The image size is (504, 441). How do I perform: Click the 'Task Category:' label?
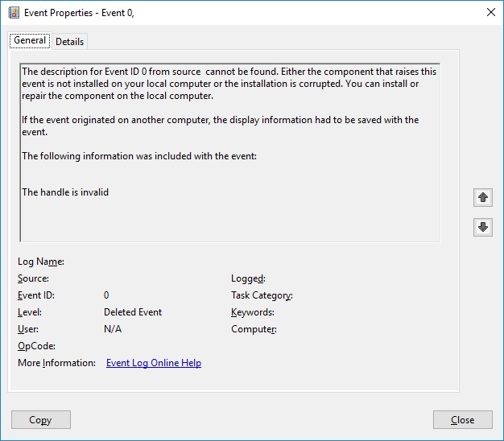[x=262, y=295]
